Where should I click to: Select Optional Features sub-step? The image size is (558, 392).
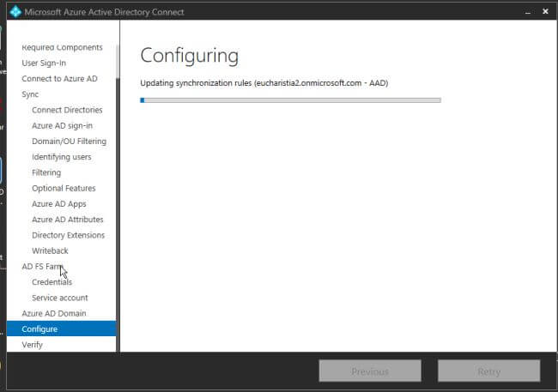click(64, 188)
